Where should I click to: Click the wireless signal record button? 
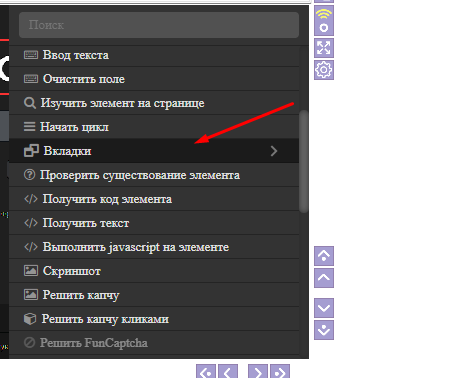[x=324, y=21]
